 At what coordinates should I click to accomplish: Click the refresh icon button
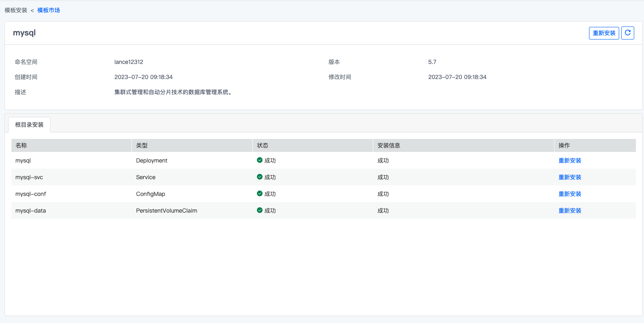click(627, 33)
